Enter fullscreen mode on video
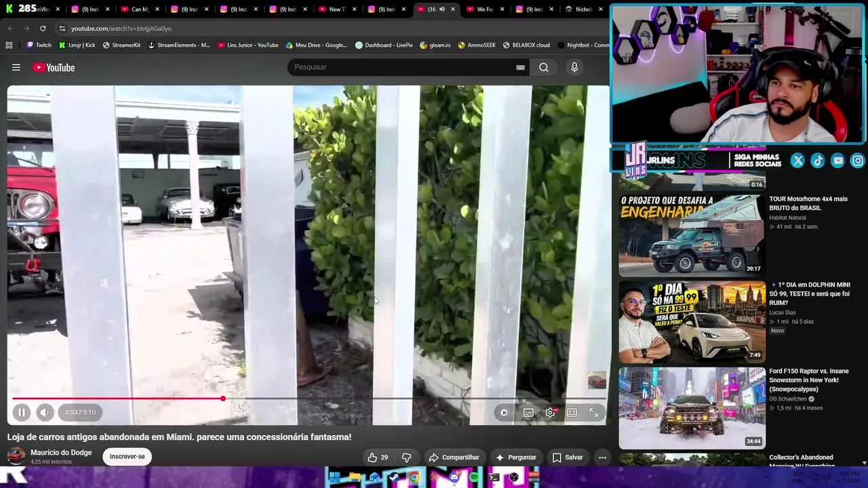The image size is (868, 488). pyautogui.click(x=593, y=412)
